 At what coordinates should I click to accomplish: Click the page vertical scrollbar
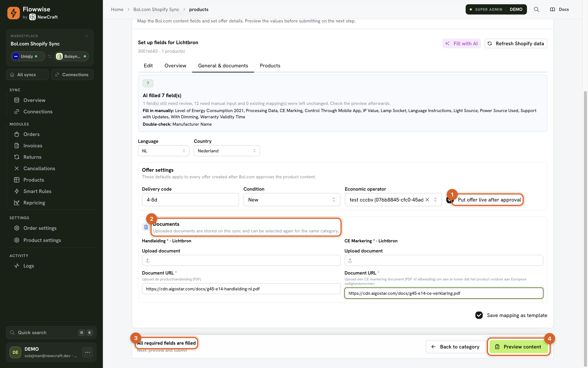585,229
